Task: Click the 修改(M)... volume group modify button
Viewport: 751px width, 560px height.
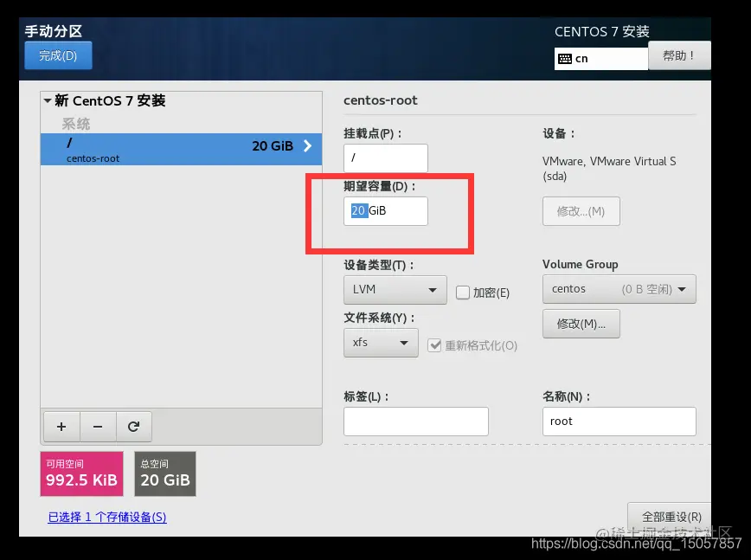Action: pos(581,324)
